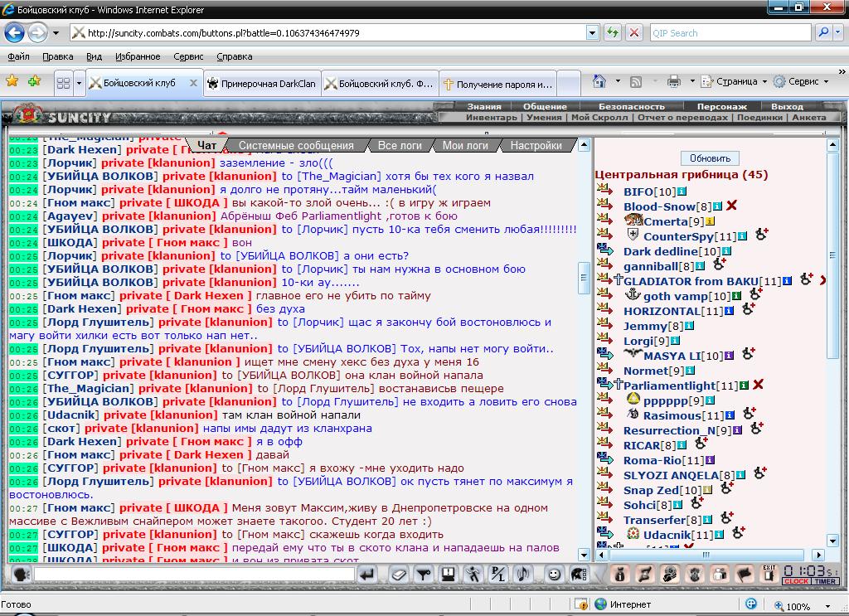Click the chat message input field
Image resolution: width=849 pixels, height=616 pixels.
point(194,574)
